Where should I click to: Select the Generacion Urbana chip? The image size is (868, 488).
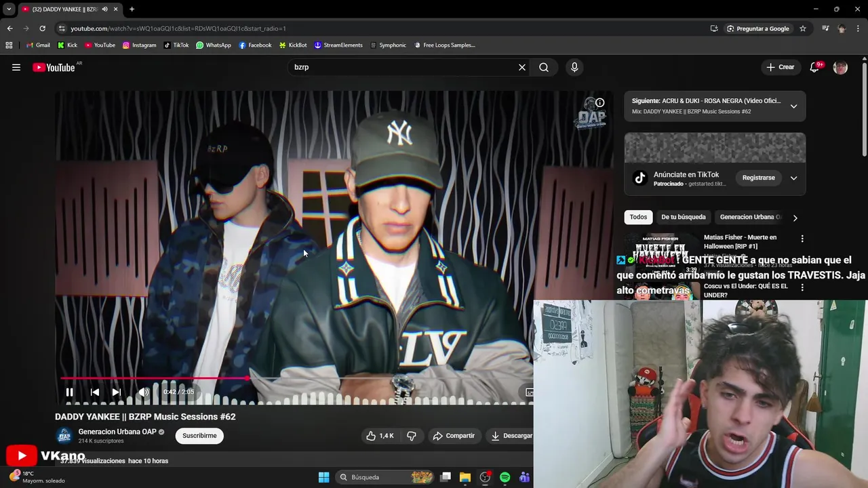point(749,217)
